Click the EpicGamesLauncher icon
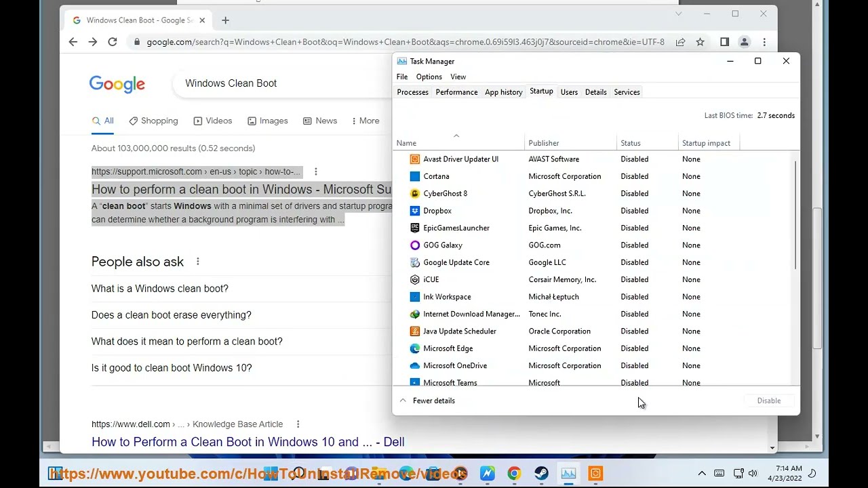Viewport: 868px width, 488px height. [415, 228]
